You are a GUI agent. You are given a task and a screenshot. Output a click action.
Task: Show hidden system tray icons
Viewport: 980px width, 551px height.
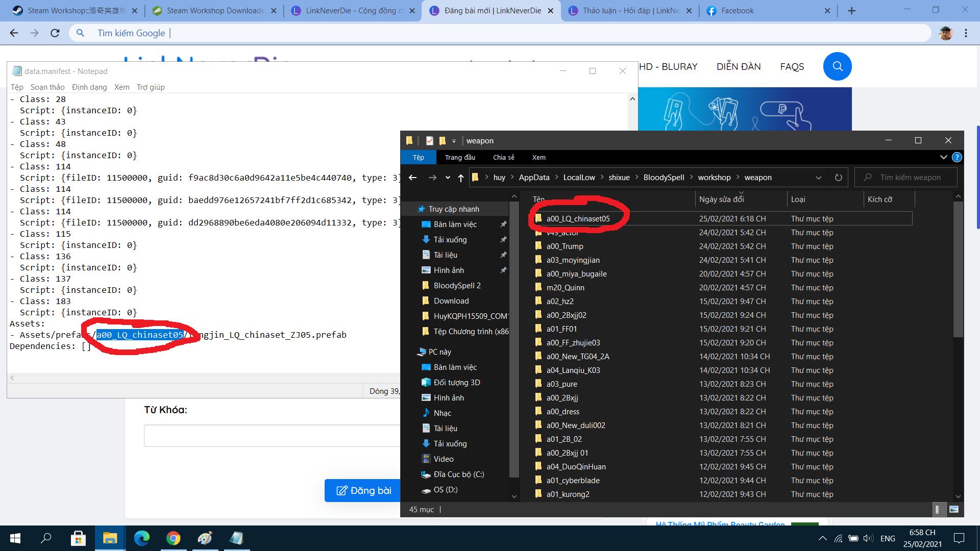(x=822, y=538)
